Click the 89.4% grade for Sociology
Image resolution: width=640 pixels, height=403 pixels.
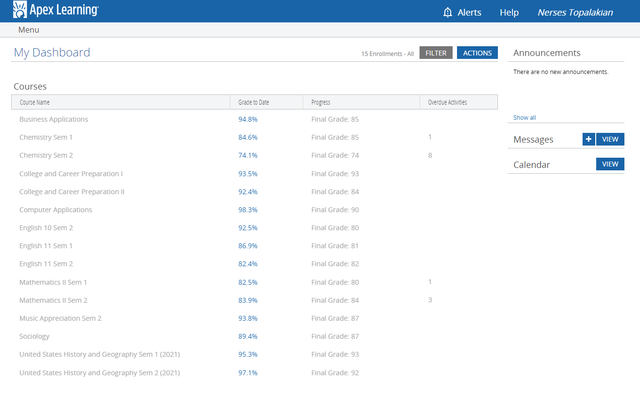tap(248, 336)
